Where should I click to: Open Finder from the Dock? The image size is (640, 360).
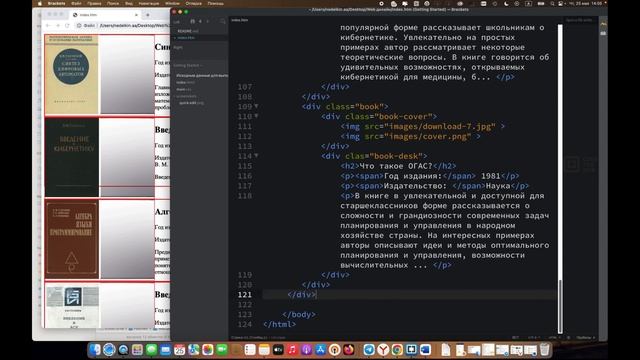(x=95, y=349)
